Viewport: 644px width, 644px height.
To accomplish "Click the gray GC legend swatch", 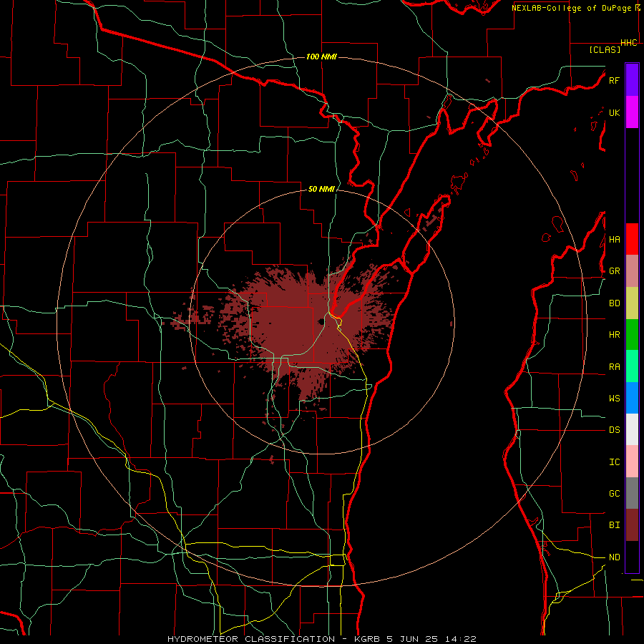I will [x=632, y=493].
